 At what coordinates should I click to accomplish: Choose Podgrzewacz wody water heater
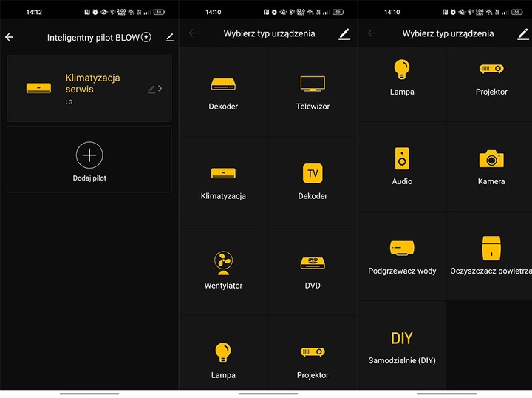(402, 255)
